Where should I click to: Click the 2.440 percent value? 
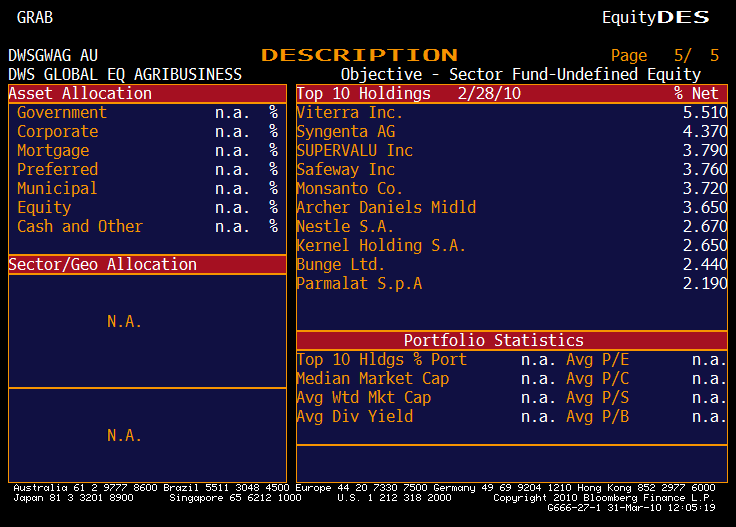pos(705,265)
